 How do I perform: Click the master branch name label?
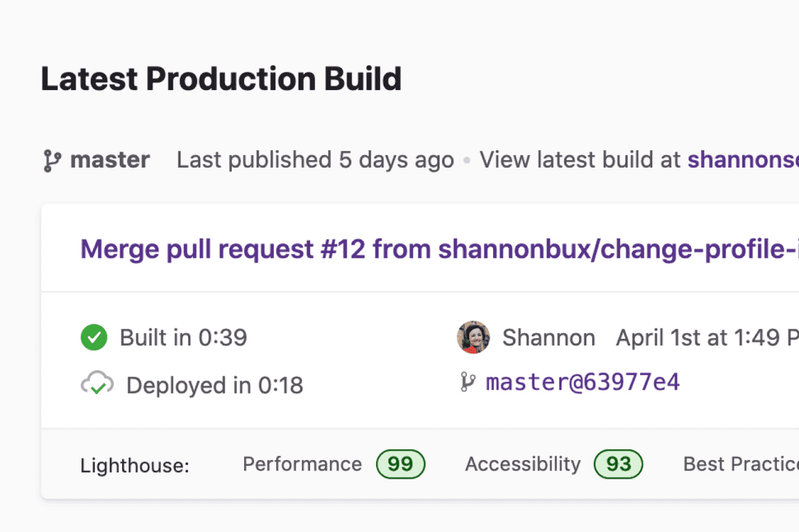tap(110, 160)
